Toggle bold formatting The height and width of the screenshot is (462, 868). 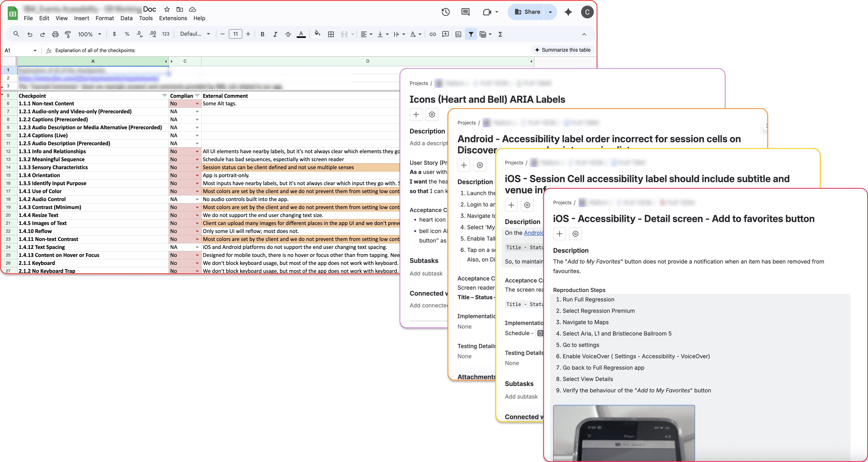tap(262, 34)
